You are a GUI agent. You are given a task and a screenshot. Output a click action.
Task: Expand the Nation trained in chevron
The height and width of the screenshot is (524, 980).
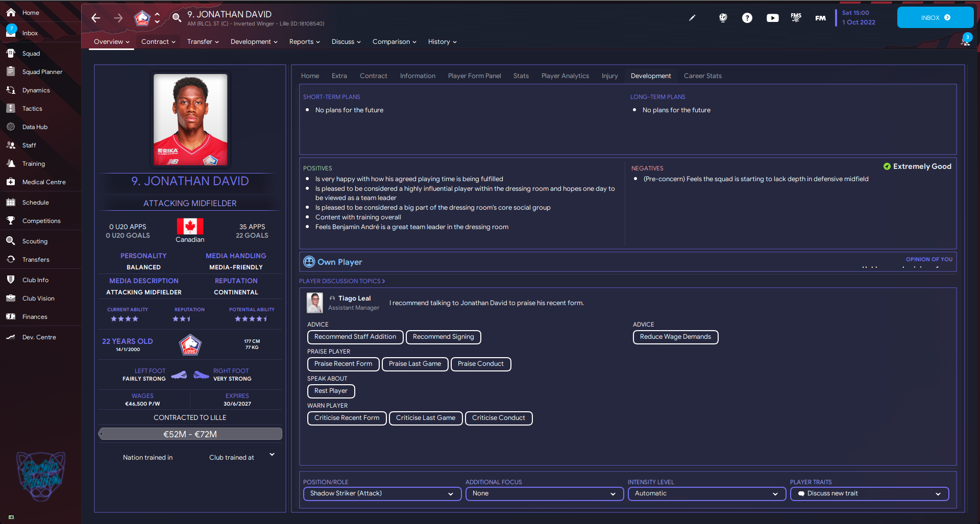pyautogui.click(x=272, y=455)
